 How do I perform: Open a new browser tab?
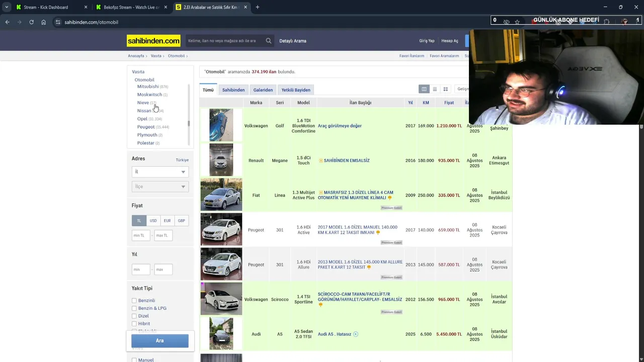click(x=258, y=7)
